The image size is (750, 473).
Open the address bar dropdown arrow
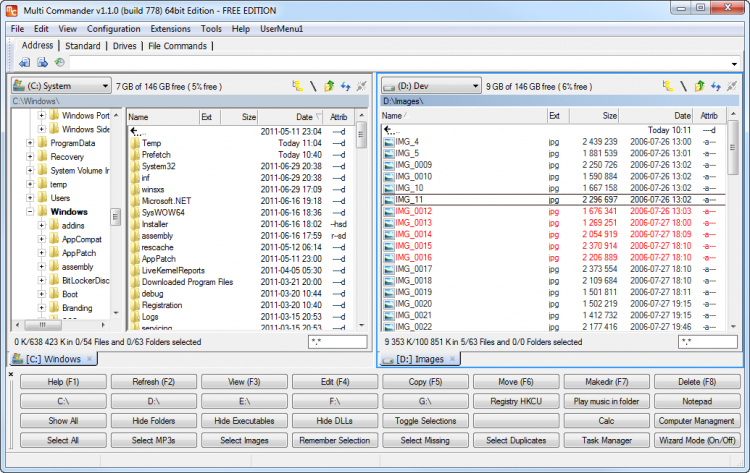(x=734, y=64)
